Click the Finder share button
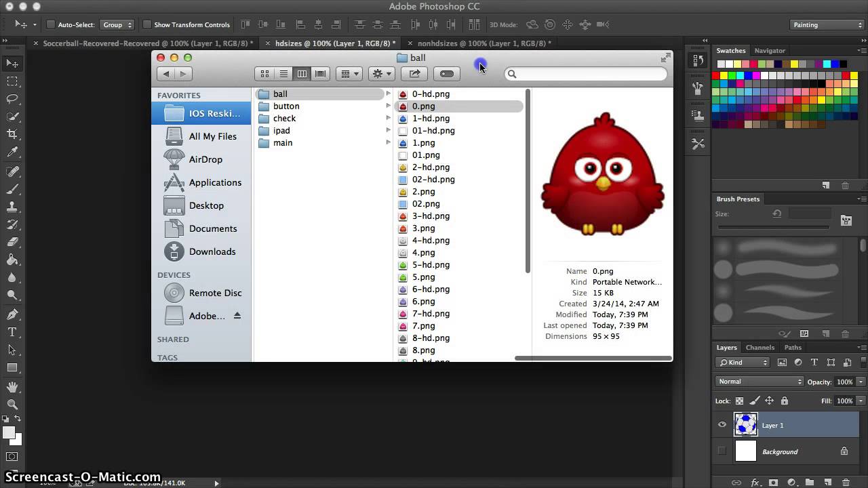 (x=414, y=74)
